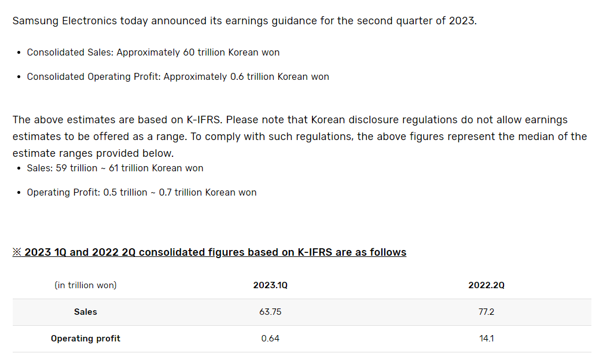
Task: Select the Consolidated Operating Profit bullet line
Action: (x=178, y=77)
